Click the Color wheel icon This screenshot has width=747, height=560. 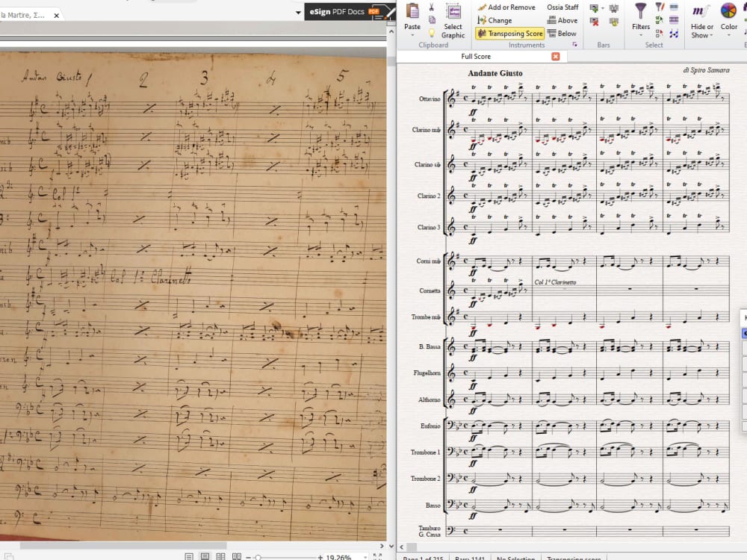(728, 11)
